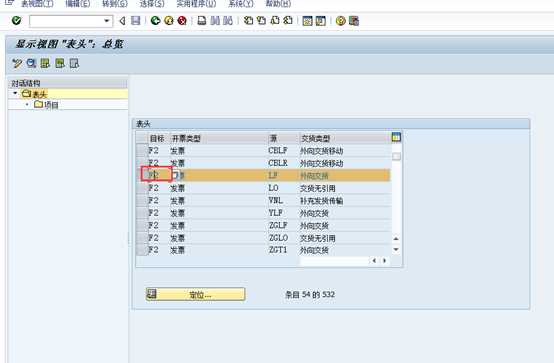
Task: Click the green Enter checkmark icon
Action: 16,21
